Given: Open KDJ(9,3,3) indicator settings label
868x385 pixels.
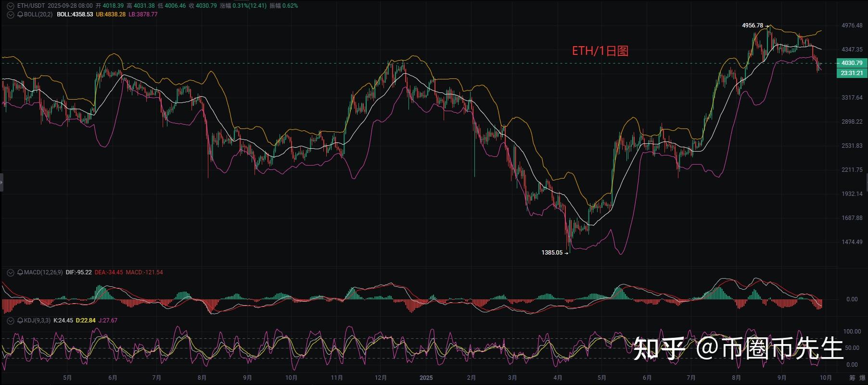Looking at the screenshot, I should pos(37,321).
